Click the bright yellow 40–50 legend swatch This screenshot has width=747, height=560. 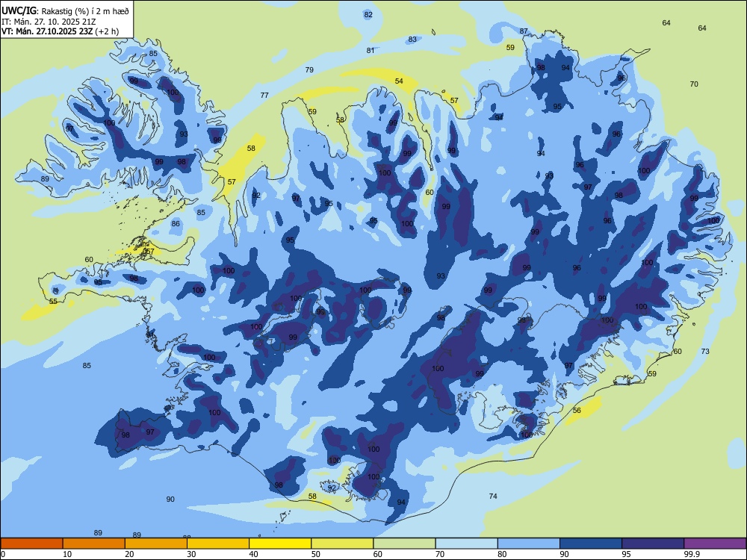[280, 544]
